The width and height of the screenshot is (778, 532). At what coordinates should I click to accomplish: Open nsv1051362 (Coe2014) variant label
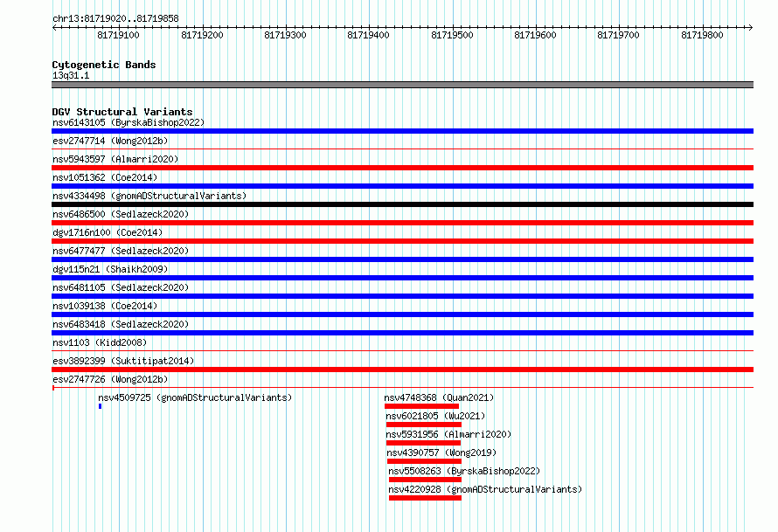tap(105, 177)
